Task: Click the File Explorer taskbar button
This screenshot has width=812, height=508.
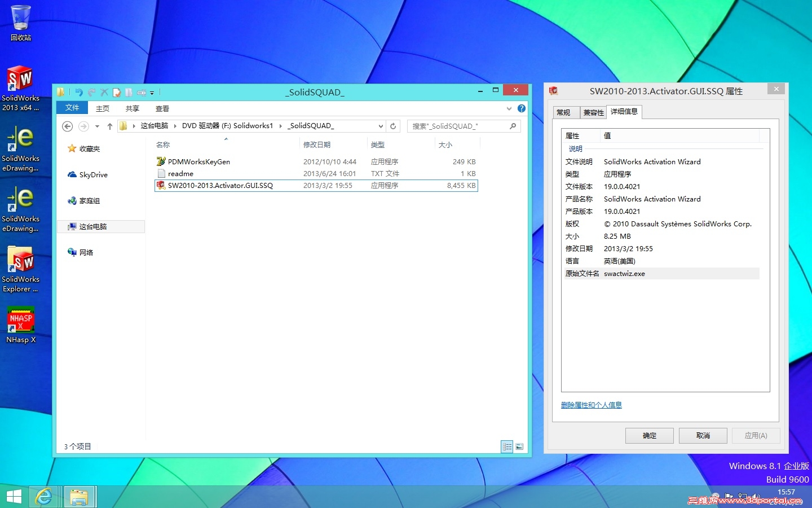Action: (80, 497)
